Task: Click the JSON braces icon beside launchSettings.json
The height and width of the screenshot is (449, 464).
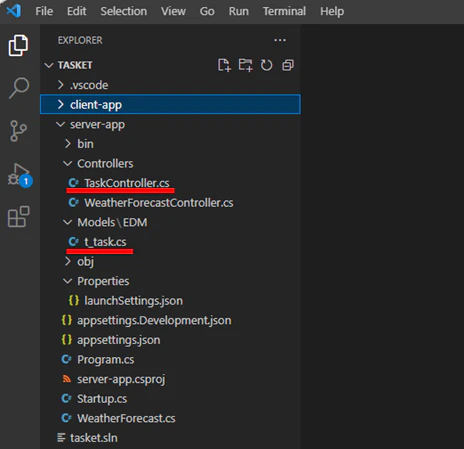Action: [x=74, y=301]
